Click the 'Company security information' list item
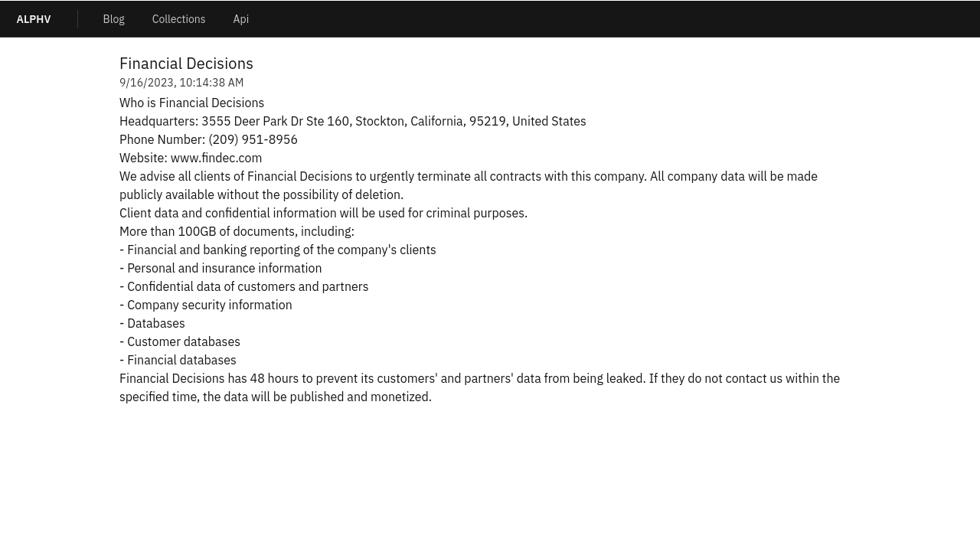980x552 pixels. pos(205,305)
